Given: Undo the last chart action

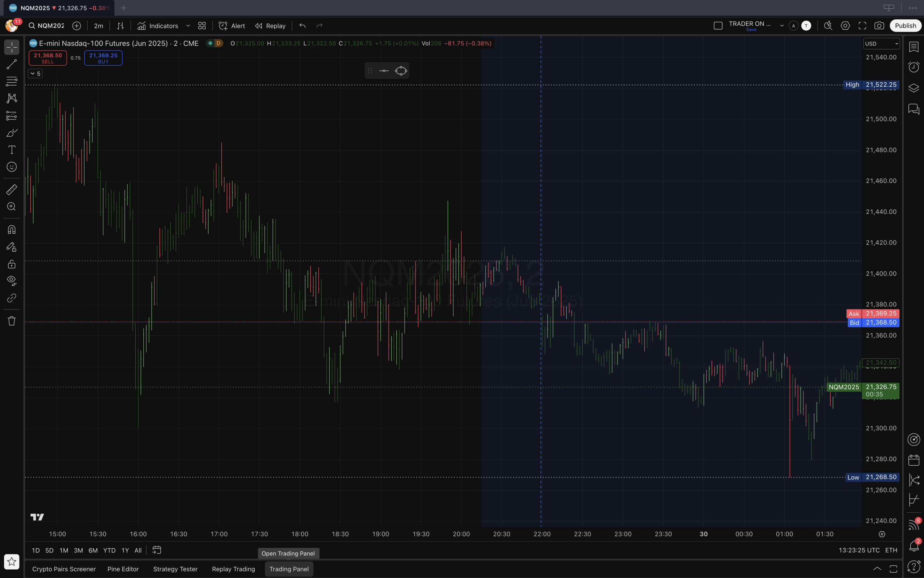Looking at the screenshot, I should [x=302, y=26].
